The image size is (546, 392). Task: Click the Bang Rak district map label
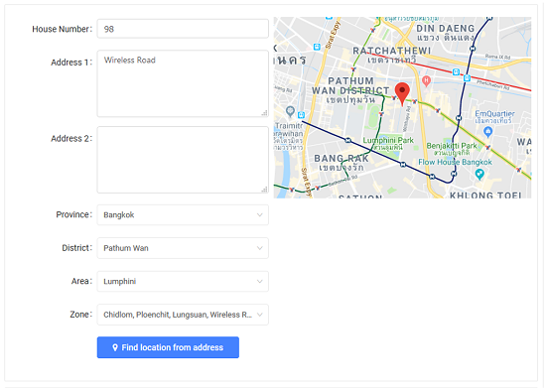[x=341, y=159]
